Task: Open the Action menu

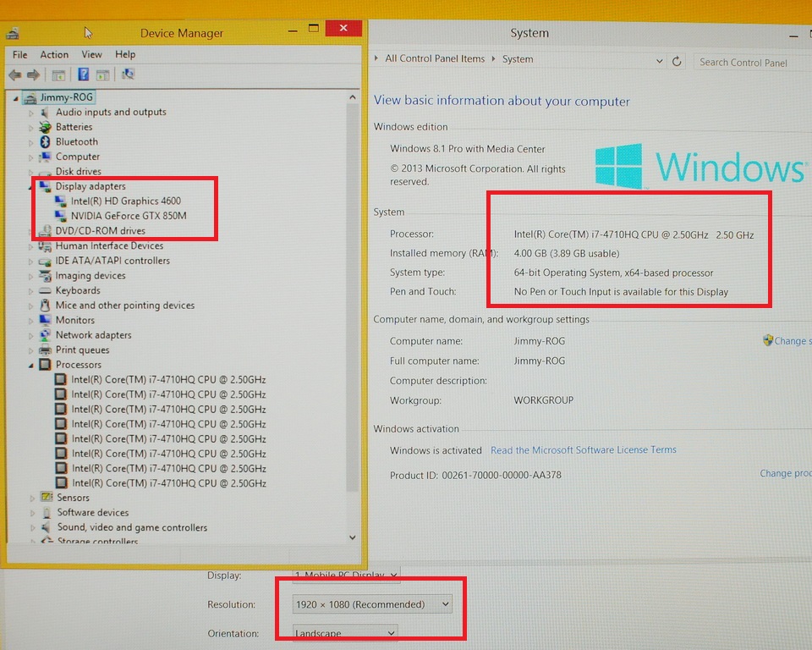Action: click(54, 54)
